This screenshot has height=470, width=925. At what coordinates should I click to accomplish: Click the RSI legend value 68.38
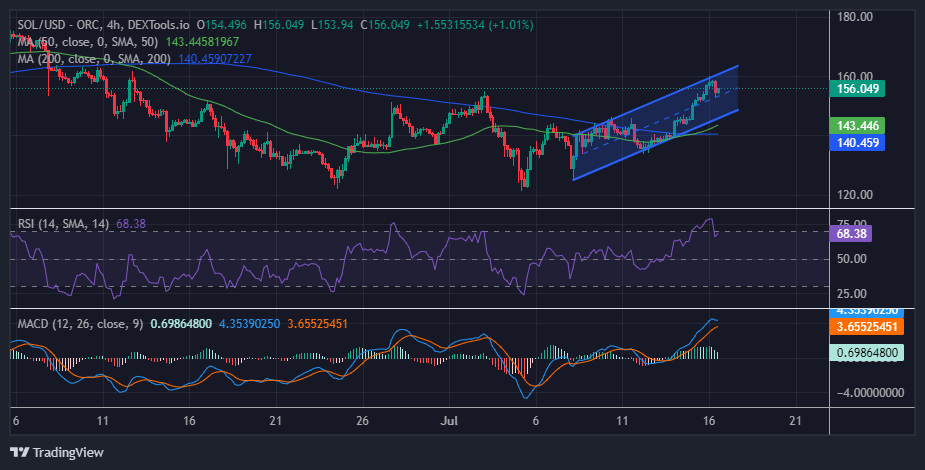[x=130, y=224]
